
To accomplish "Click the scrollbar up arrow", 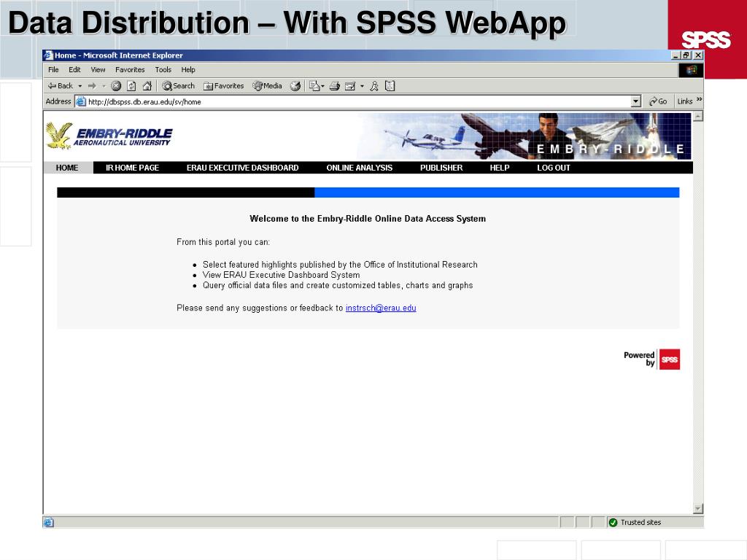I will (698, 116).
